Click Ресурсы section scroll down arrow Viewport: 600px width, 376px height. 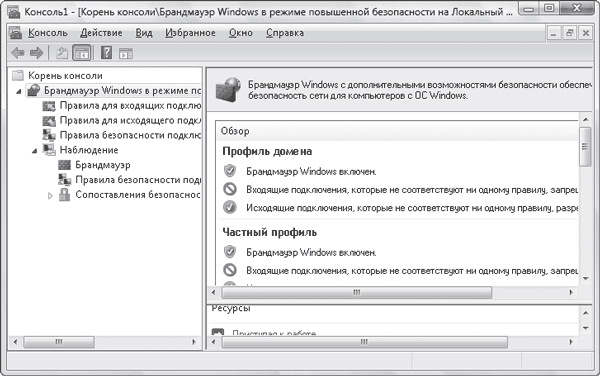(x=585, y=328)
